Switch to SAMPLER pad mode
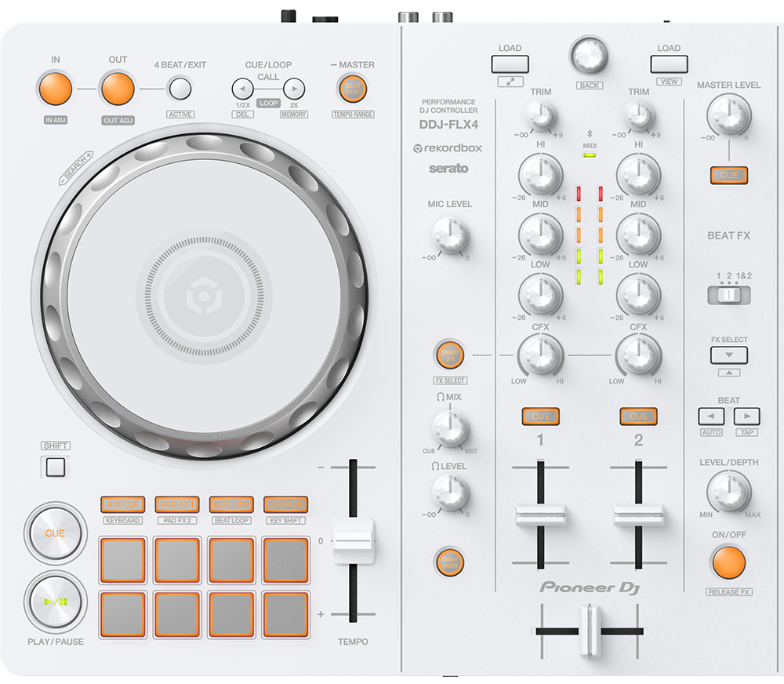The height and width of the screenshot is (684, 784). [285, 504]
